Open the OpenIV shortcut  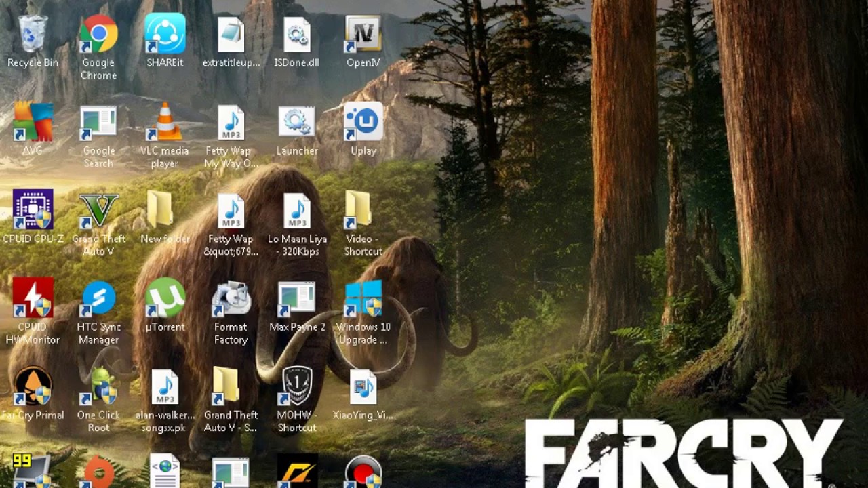pyautogui.click(x=363, y=35)
